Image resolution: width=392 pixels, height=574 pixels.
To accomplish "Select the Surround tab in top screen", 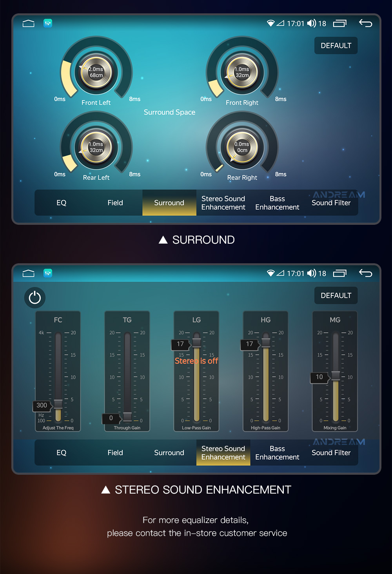I will point(169,203).
